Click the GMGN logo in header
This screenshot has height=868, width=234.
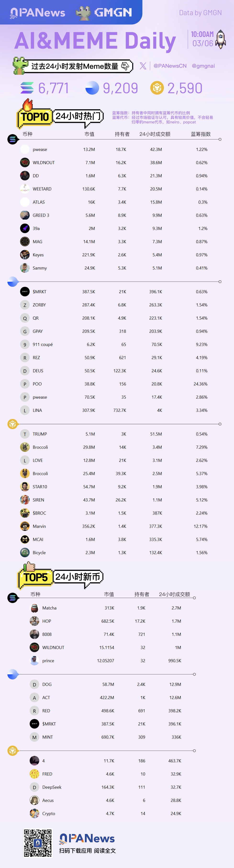point(104,12)
